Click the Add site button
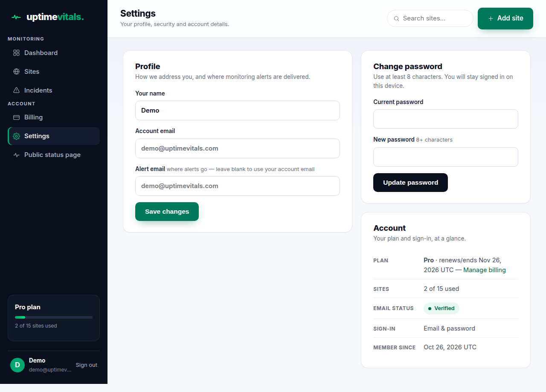The height and width of the screenshot is (392, 546). pyautogui.click(x=505, y=18)
